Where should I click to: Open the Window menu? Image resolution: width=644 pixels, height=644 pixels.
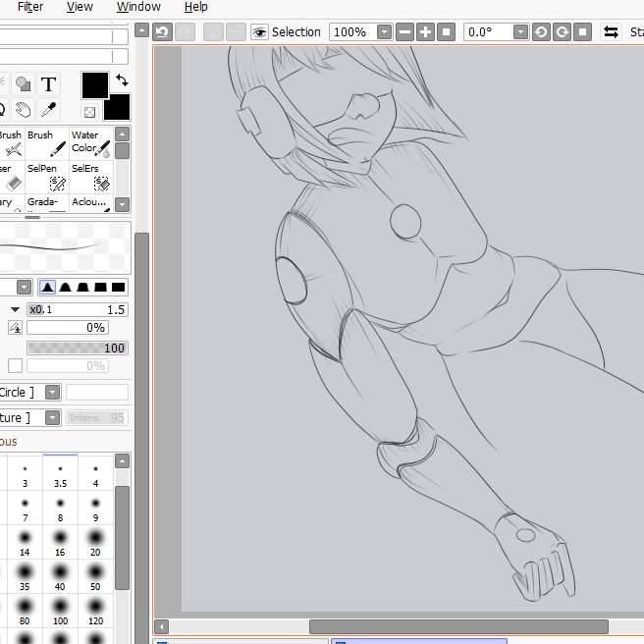point(138,7)
